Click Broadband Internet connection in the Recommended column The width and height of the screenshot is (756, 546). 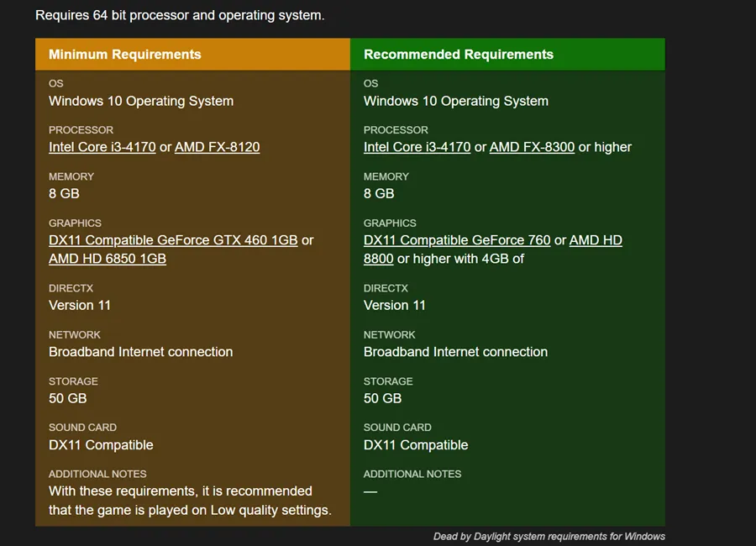click(x=455, y=352)
